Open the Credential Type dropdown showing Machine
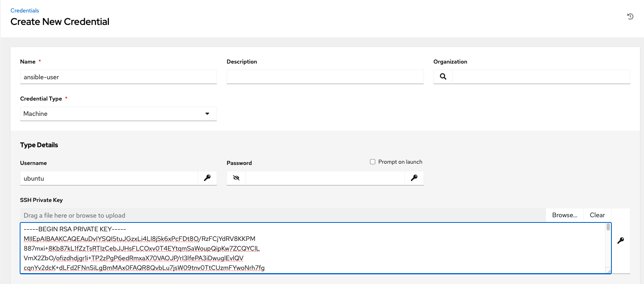The width and height of the screenshot is (644, 284). point(119,114)
